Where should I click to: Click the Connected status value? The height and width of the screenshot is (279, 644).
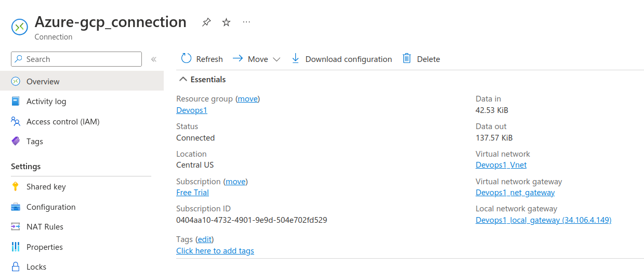point(195,138)
